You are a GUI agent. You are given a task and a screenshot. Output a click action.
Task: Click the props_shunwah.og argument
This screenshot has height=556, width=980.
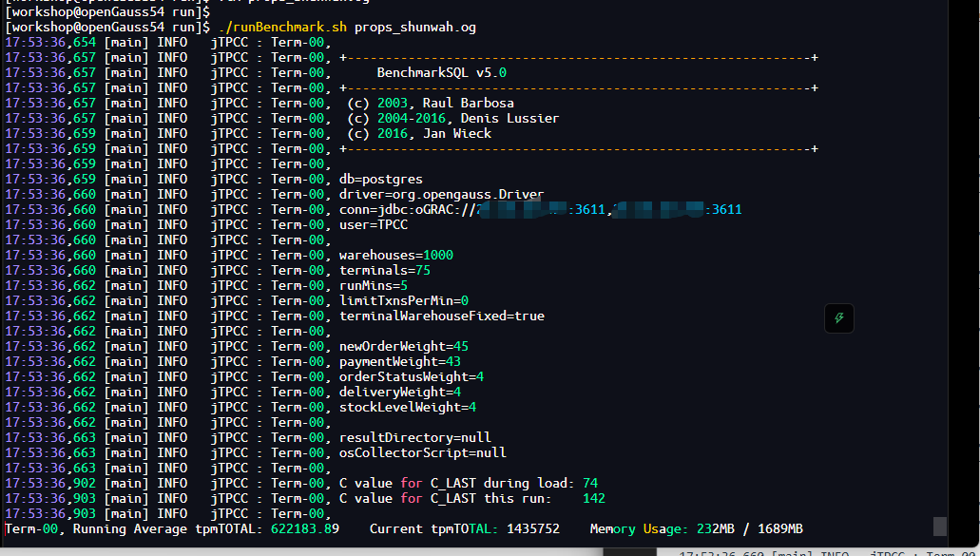(415, 27)
